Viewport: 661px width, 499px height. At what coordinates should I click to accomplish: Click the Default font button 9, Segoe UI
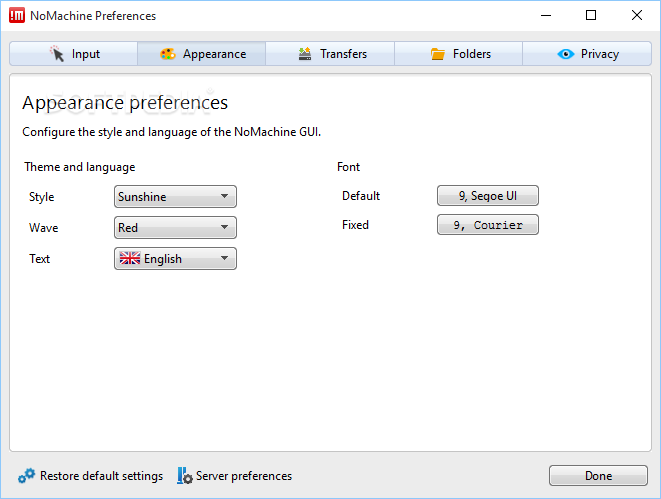[x=488, y=196]
